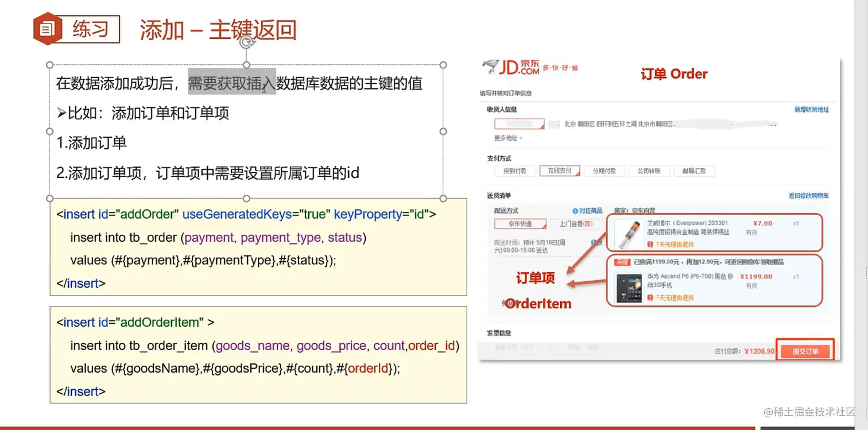Follow the 返回修改购物车 link
868x430 pixels.
point(808,196)
